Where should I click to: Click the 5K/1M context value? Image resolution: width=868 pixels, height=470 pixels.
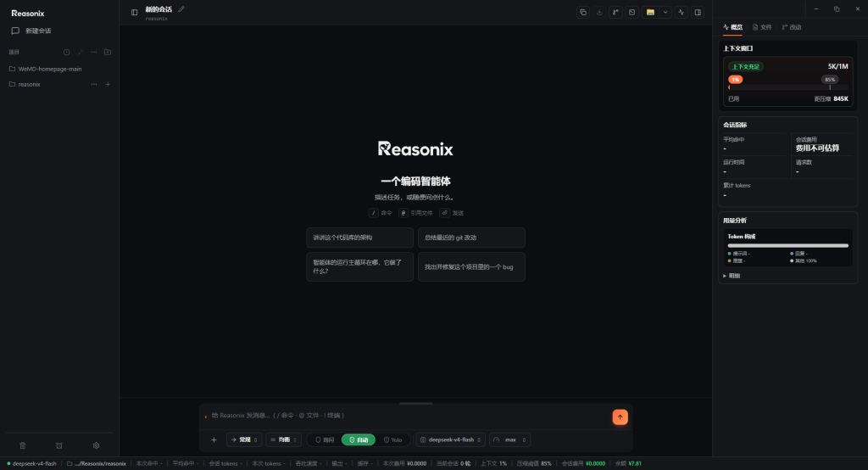[x=837, y=66]
